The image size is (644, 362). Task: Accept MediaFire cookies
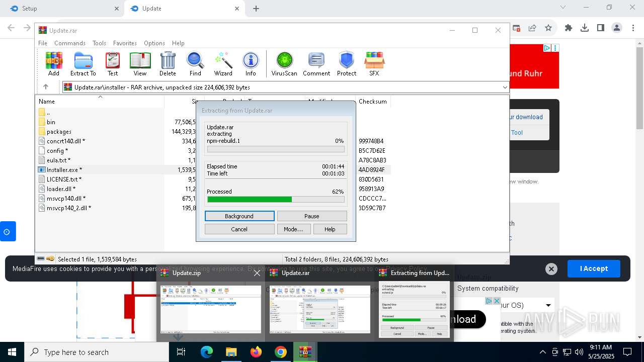tap(594, 268)
